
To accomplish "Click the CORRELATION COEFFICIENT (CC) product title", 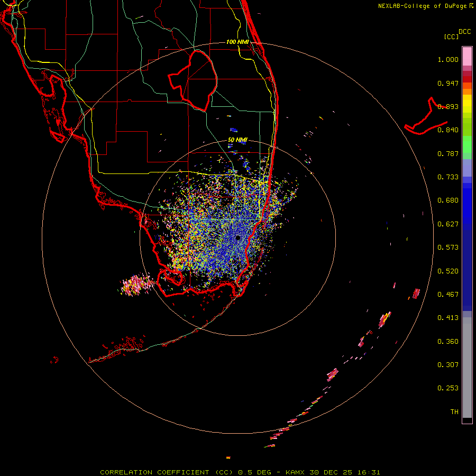I will coord(167,472).
